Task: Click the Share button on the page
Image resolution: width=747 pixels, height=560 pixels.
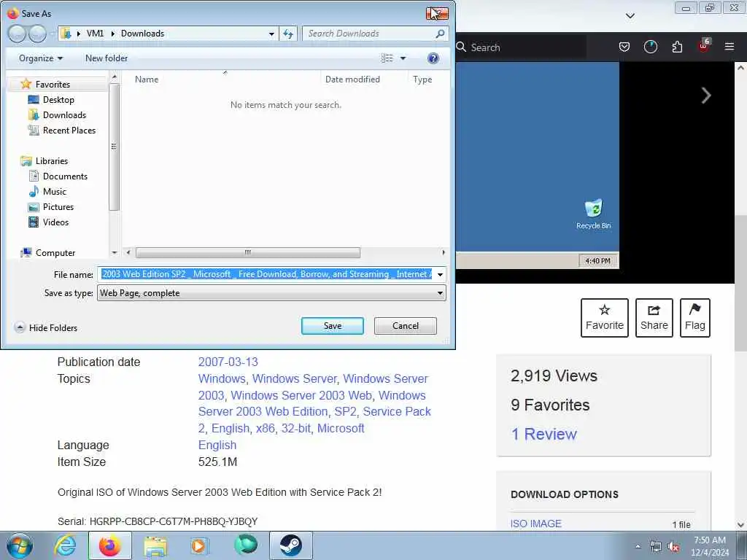Action: click(654, 318)
